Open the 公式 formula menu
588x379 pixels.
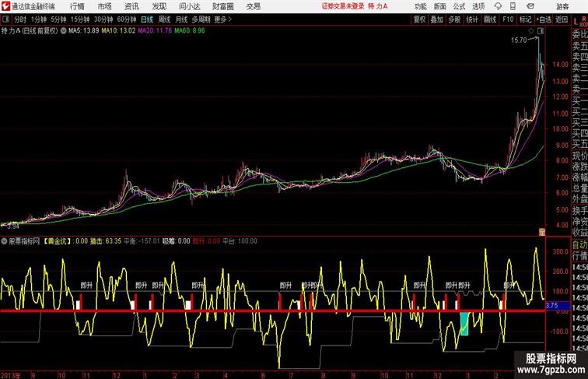pos(459,6)
